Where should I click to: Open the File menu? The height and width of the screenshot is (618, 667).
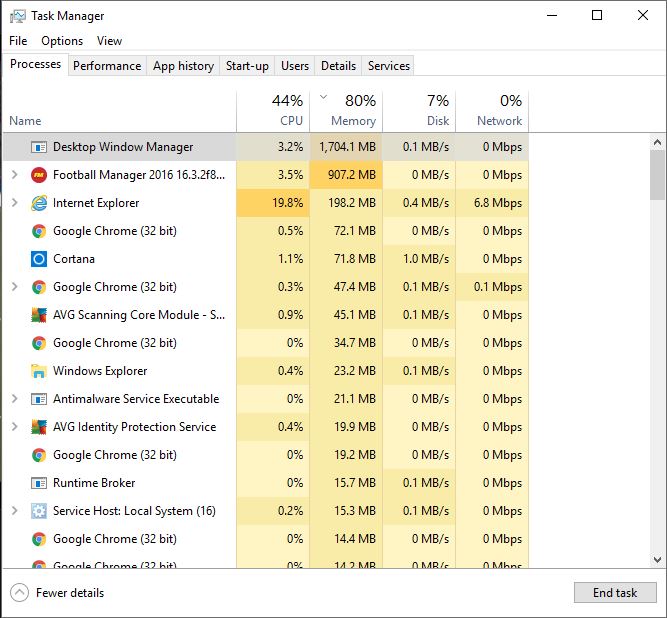[x=18, y=41]
